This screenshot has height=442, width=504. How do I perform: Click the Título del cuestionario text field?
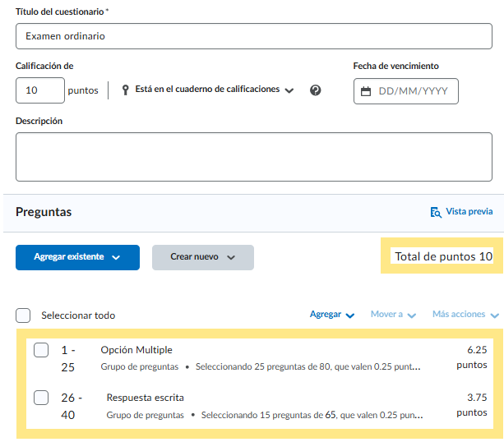pyautogui.click(x=253, y=36)
